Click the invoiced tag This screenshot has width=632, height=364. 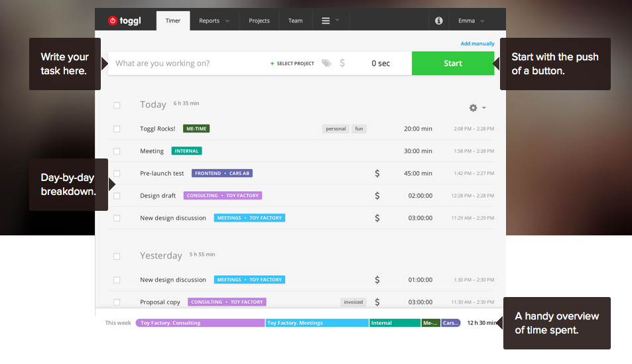click(x=353, y=302)
